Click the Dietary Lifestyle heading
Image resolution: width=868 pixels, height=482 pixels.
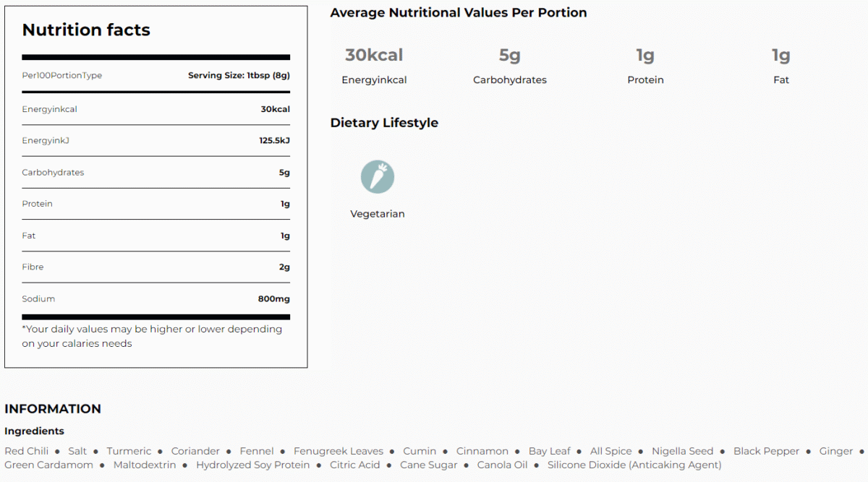point(384,123)
